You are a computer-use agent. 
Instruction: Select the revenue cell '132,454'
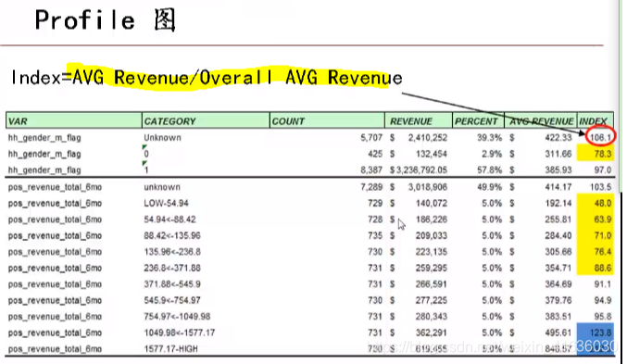(432, 154)
